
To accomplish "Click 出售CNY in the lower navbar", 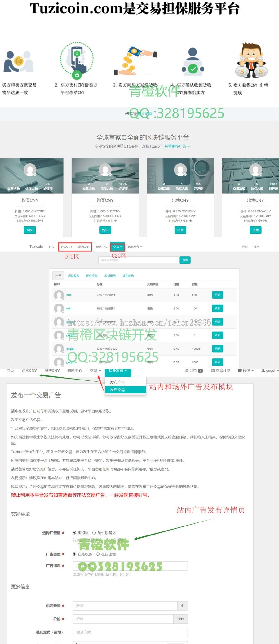I will coord(52,371).
